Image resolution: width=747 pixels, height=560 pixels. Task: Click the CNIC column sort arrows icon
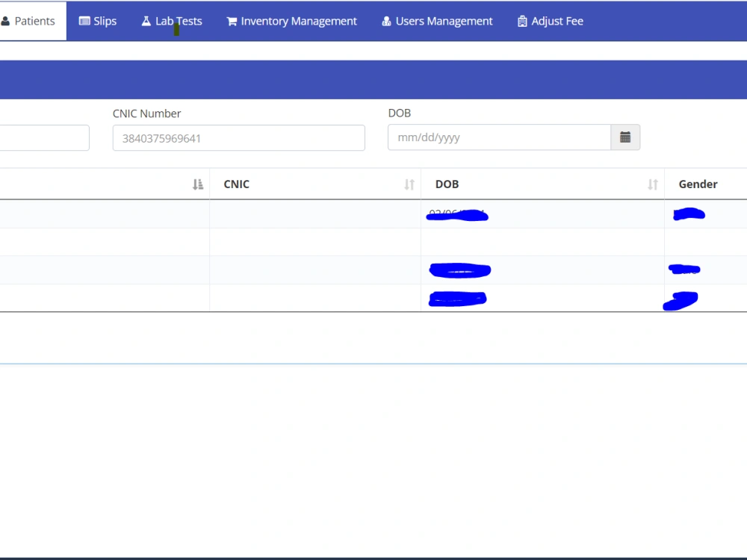click(409, 184)
